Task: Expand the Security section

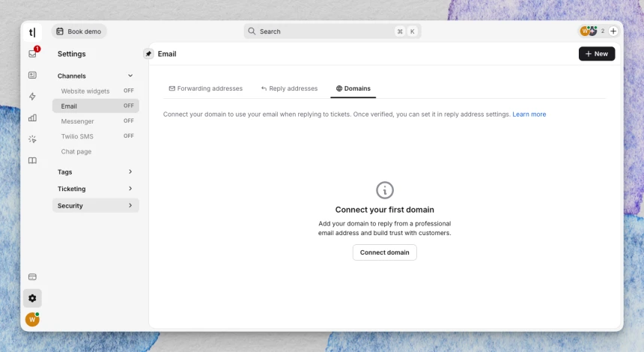Action: click(95, 205)
